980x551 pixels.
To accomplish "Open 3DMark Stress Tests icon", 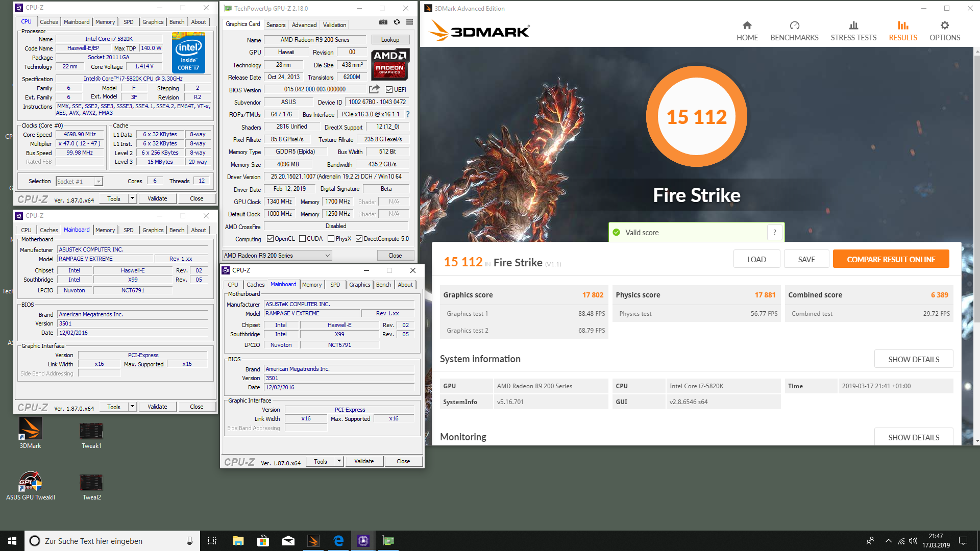I will 853,25.
